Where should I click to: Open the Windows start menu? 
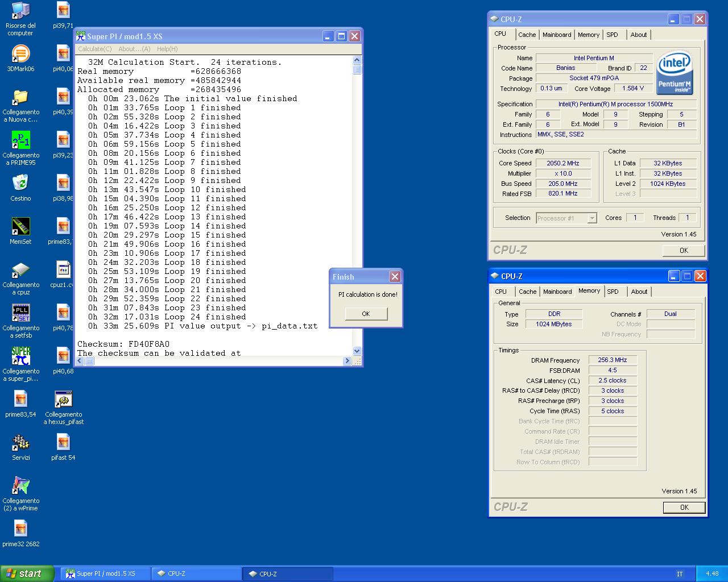[27, 573]
